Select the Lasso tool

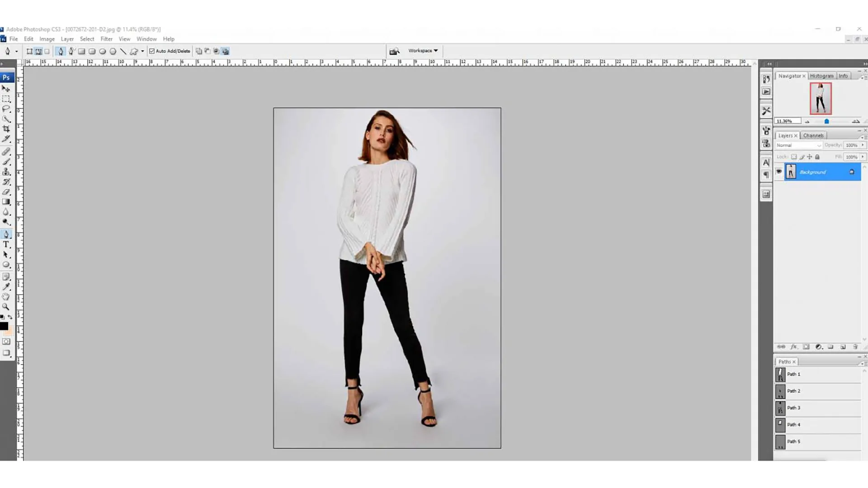[6, 109]
